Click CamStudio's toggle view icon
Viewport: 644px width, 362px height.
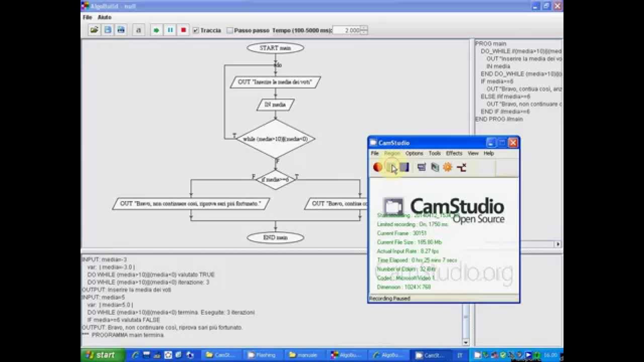click(422, 167)
